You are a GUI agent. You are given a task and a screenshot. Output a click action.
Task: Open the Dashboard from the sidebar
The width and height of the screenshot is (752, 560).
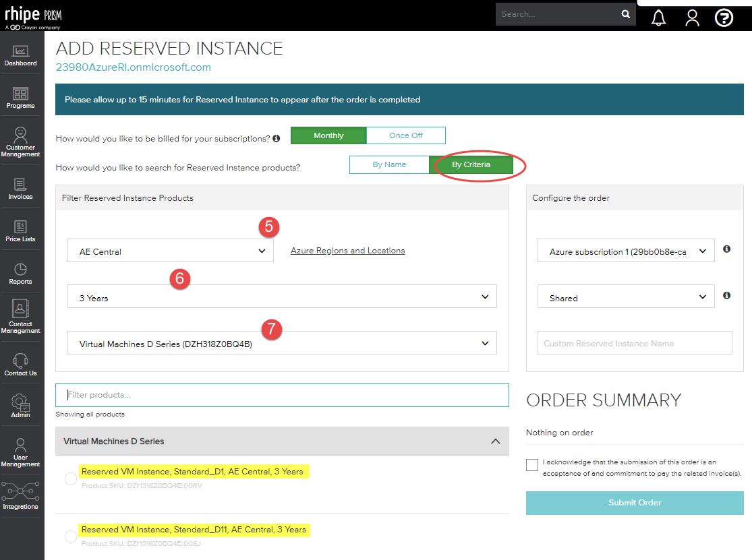(20, 54)
